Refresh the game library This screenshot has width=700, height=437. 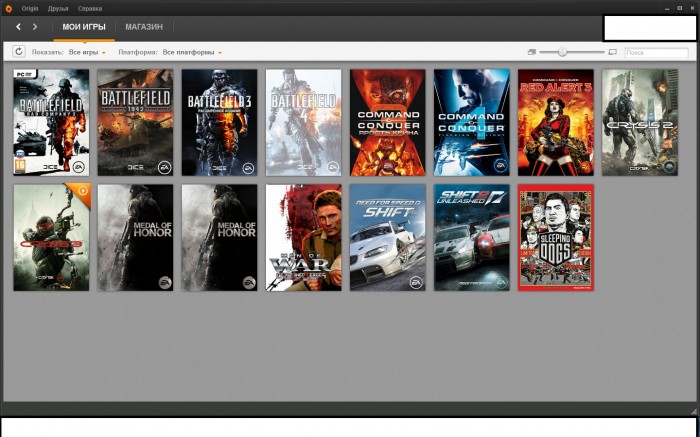[18, 52]
